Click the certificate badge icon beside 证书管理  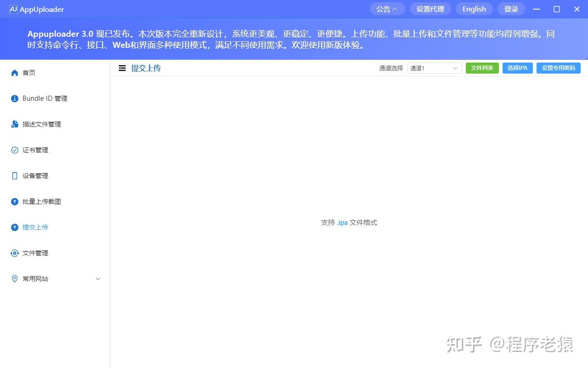pos(15,150)
